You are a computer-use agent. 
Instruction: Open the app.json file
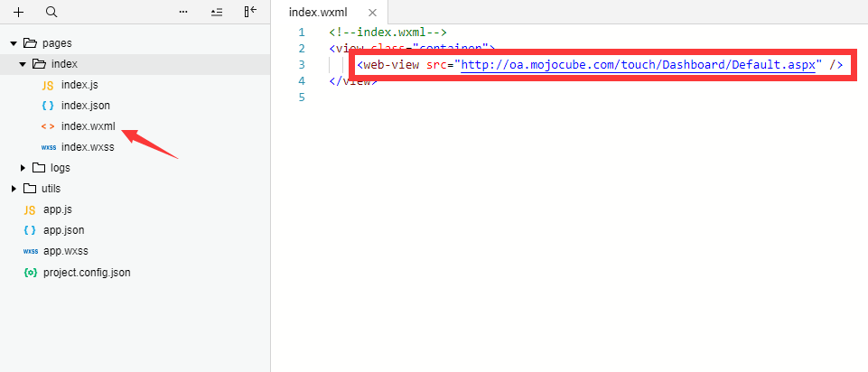point(63,230)
